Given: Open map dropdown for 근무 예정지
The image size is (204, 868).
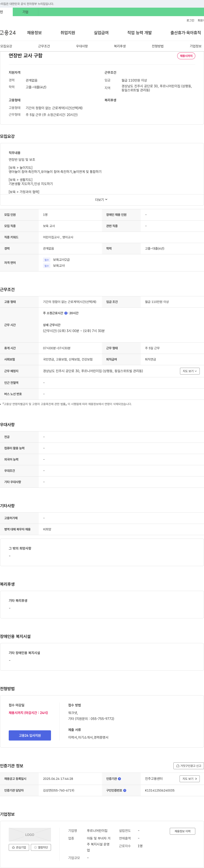Looking at the screenshot, I should point(190,371).
